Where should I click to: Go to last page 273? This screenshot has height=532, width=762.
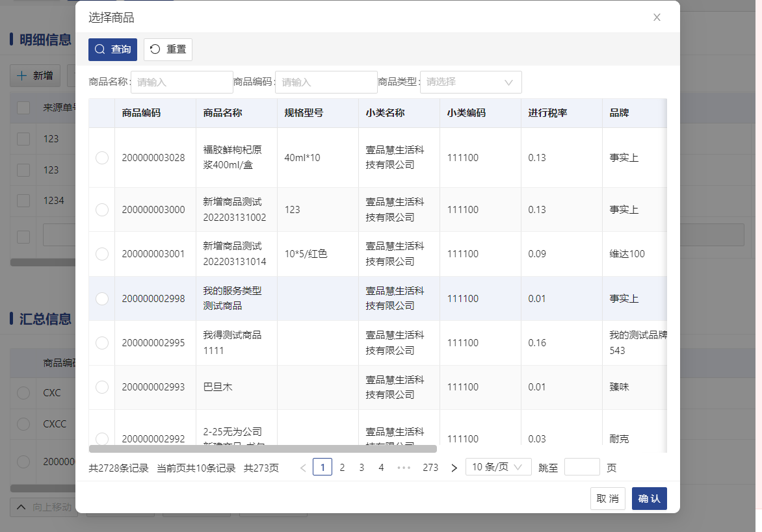[430, 468]
